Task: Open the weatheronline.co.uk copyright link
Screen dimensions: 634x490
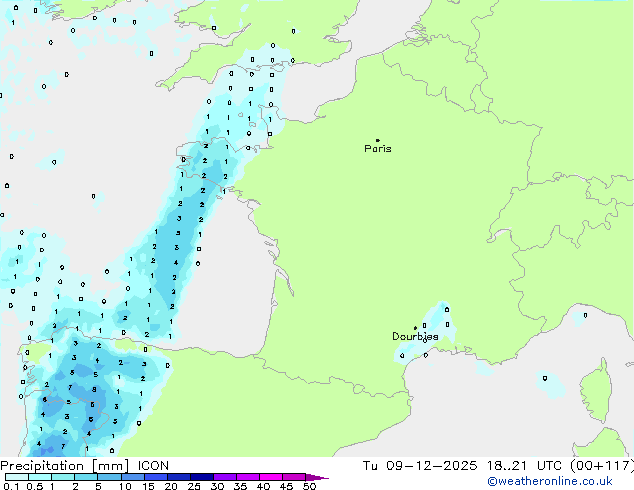Action: (549, 481)
